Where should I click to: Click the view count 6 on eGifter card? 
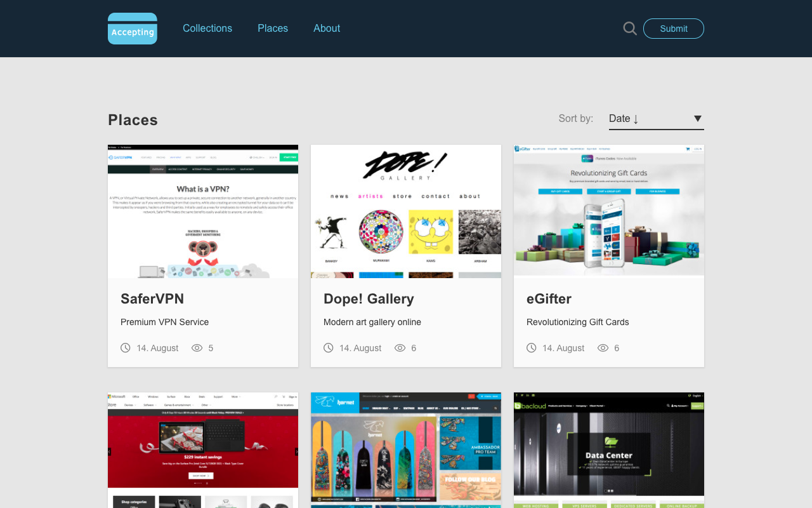[x=617, y=348]
